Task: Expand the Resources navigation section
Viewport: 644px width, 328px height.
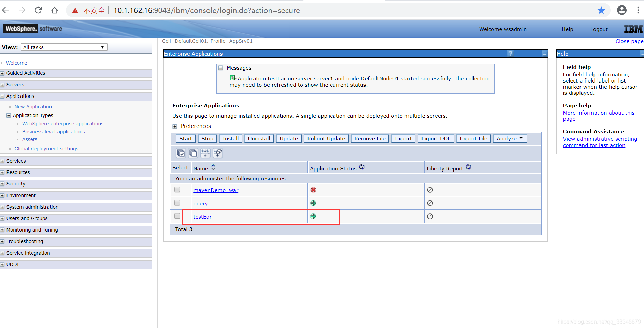Action: tap(2, 173)
